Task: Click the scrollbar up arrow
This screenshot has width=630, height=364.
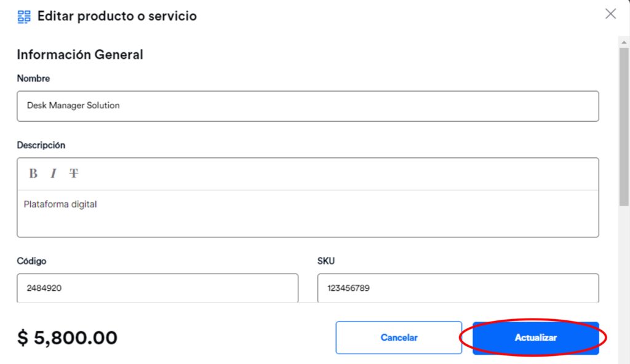Action: [623, 41]
